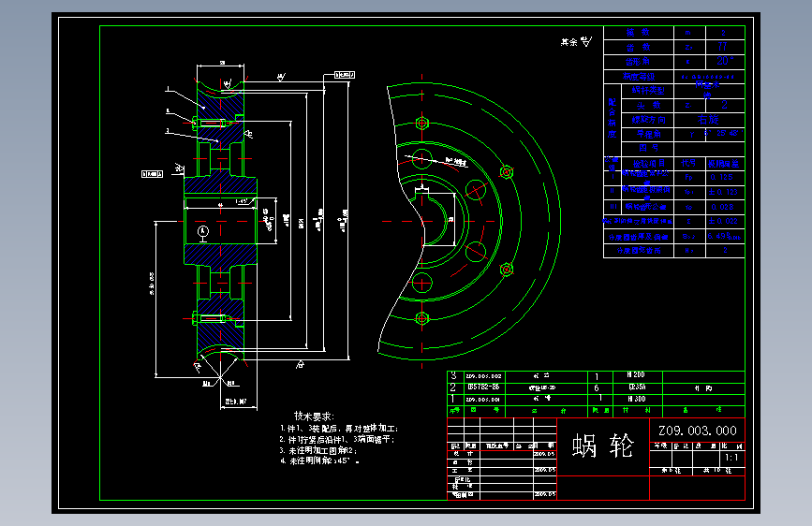Click the large title text "蜗轮"

coord(603,446)
